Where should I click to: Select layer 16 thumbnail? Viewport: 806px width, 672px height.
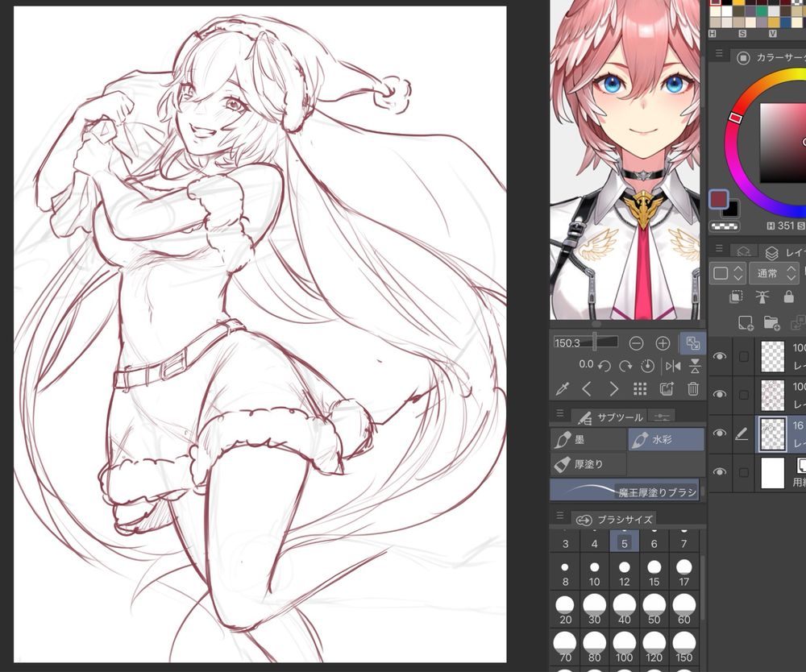point(773,433)
